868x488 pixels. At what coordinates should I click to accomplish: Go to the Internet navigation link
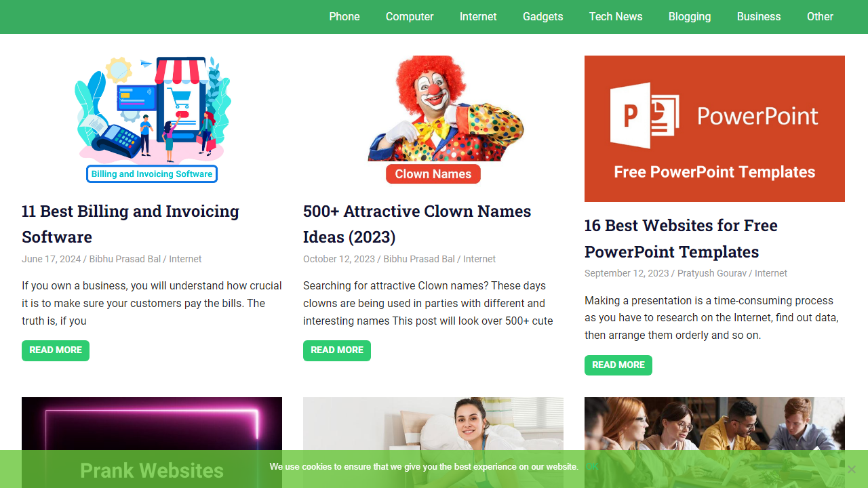click(x=478, y=16)
